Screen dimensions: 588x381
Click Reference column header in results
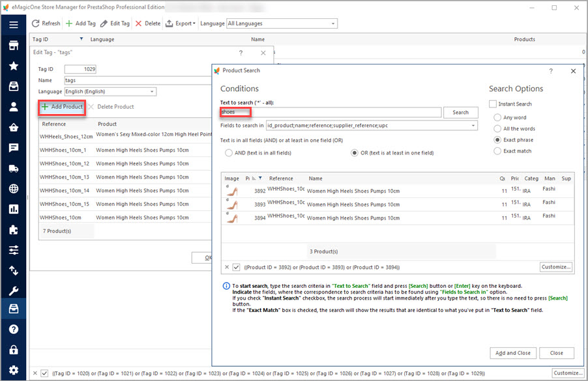pyautogui.click(x=281, y=178)
